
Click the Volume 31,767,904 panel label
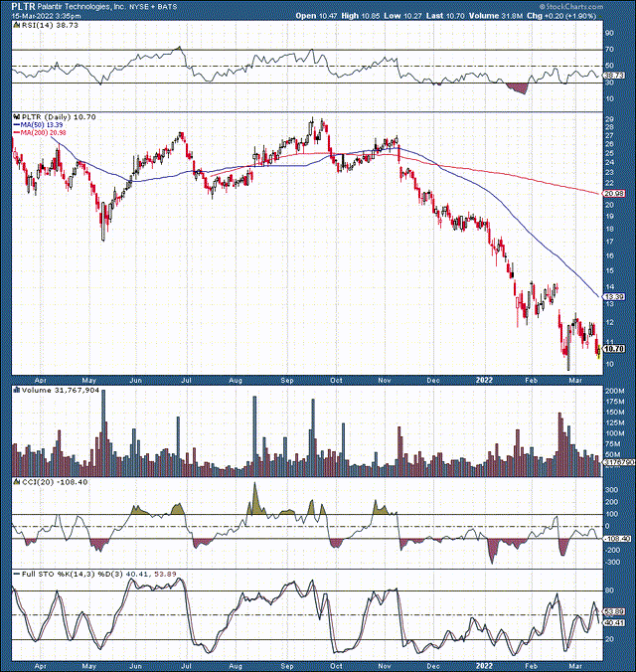[x=61, y=390]
